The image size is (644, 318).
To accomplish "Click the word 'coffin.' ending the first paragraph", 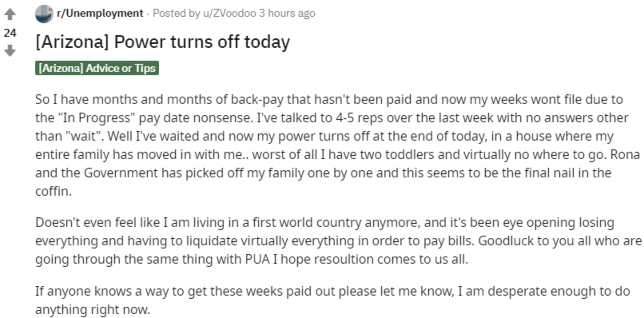I will [54, 191].
